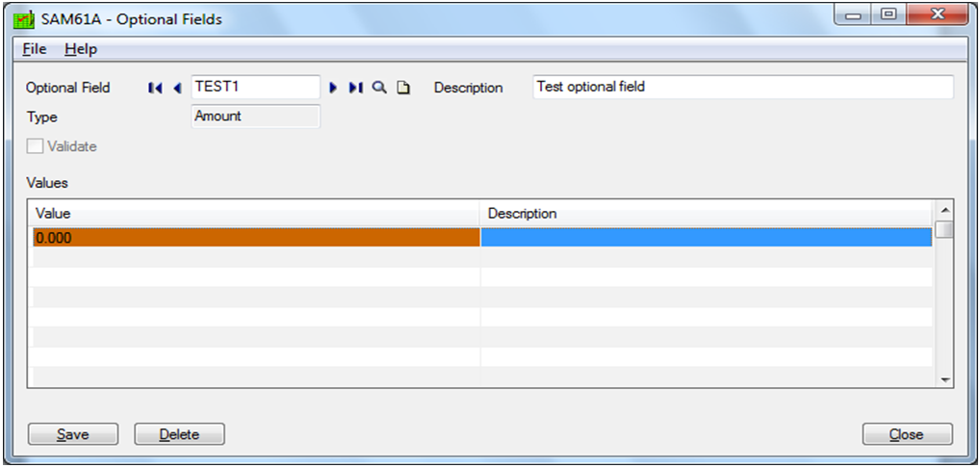Click the Description column header in grid
980x468 pixels.
coord(707,214)
